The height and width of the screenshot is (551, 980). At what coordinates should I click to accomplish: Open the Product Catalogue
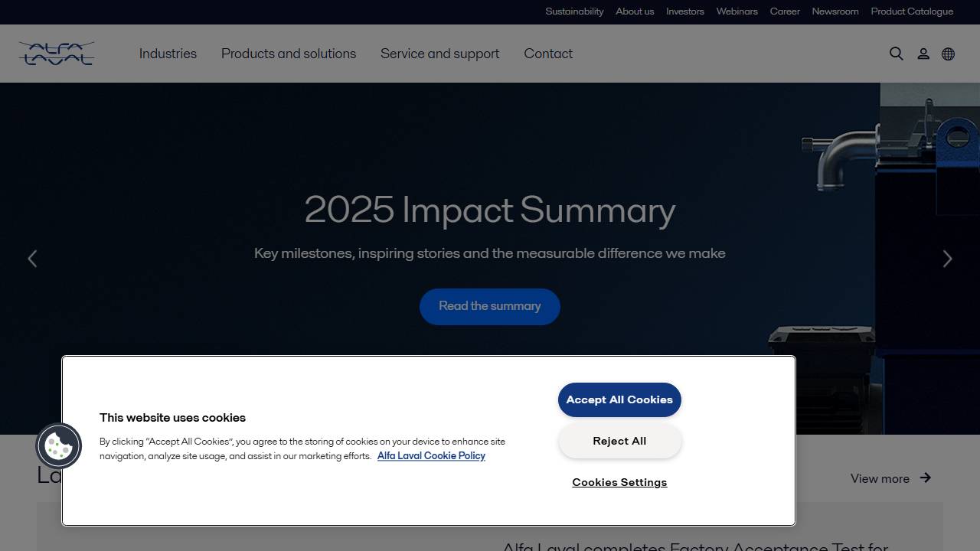[x=912, y=11]
